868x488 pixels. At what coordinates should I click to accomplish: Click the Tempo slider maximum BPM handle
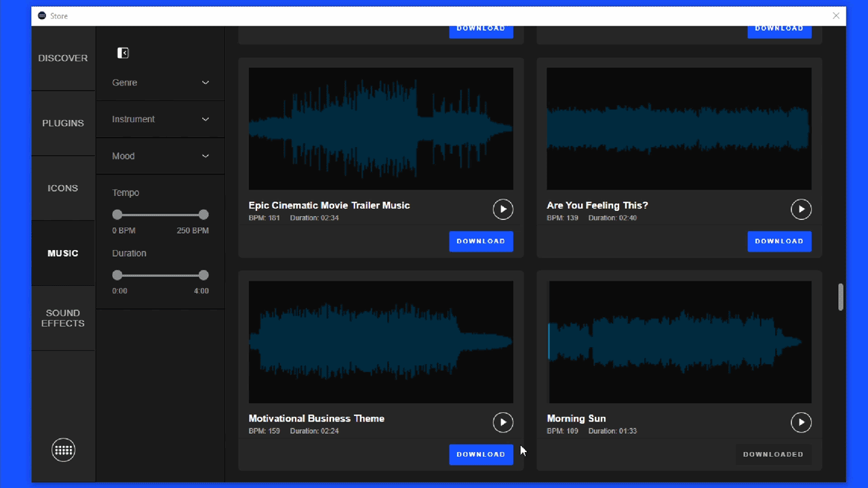click(x=203, y=215)
